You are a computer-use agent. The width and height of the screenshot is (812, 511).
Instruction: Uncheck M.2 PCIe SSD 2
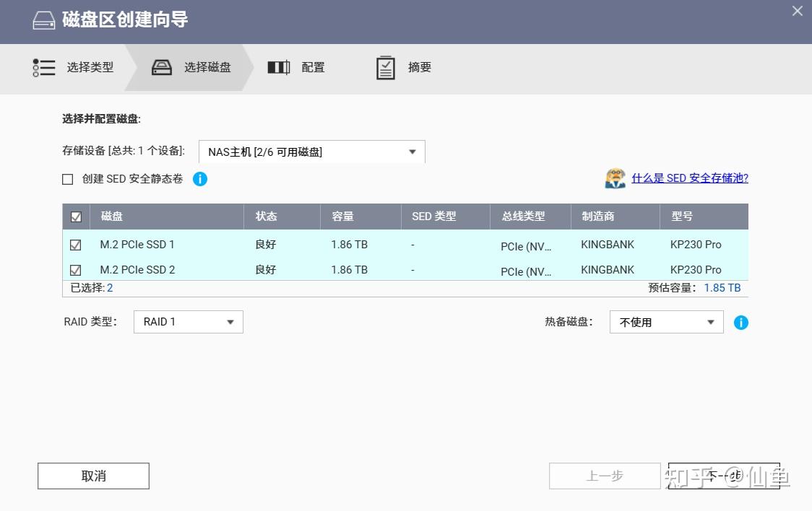click(75, 270)
